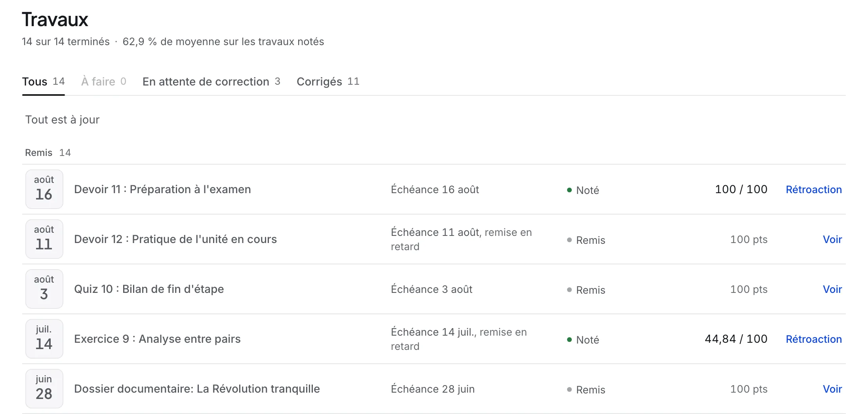Switch to the À faire tab
Image resolution: width=868 pixels, height=414 pixels.
(x=104, y=82)
